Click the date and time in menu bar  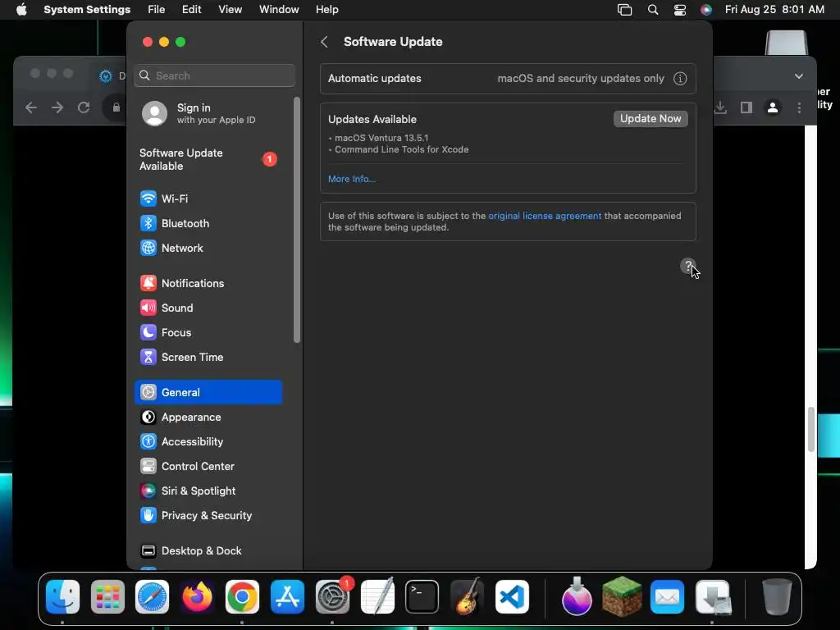pos(774,10)
